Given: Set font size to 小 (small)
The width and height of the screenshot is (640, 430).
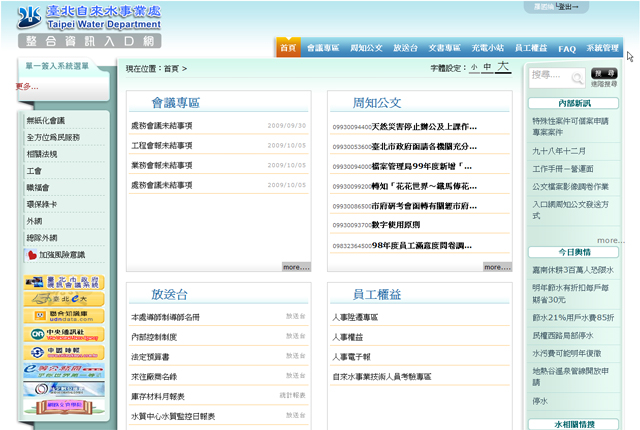Looking at the screenshot, I should pyautogui.click(x=474, y=68).
